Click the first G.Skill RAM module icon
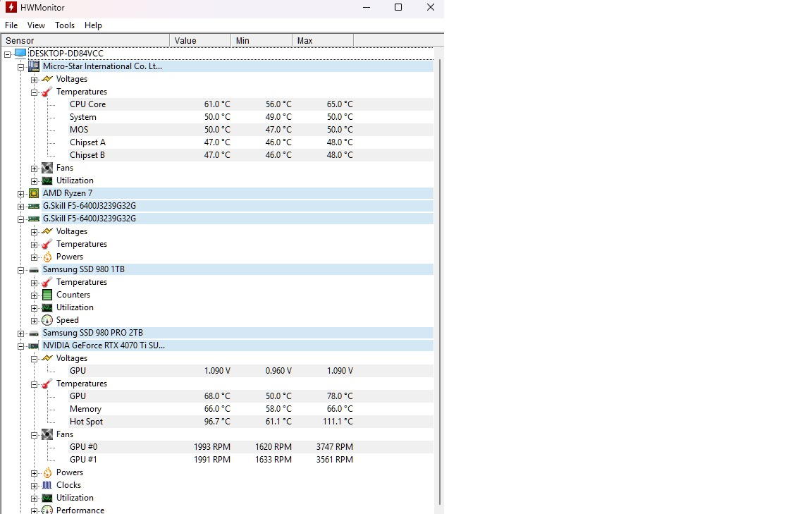The width and height of the screenshot is (812, 514). click(x=34, y=206)
